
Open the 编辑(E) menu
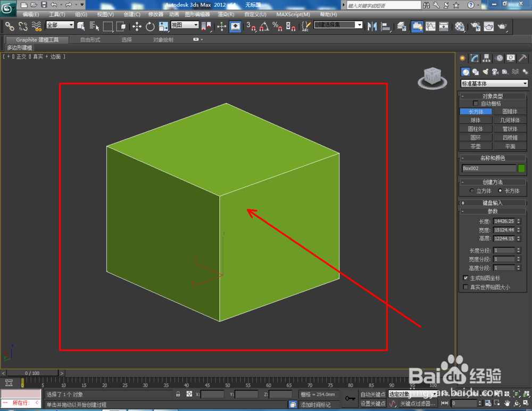[x=31, y=14]
